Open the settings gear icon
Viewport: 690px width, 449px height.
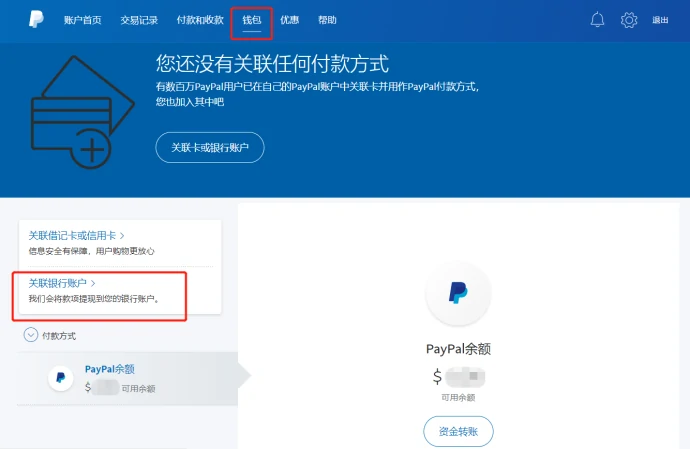(x=629, y=20)
